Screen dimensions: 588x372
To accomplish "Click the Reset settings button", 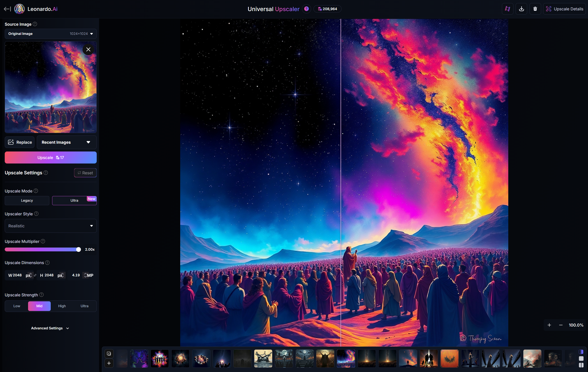I will (x=85, y=173).
